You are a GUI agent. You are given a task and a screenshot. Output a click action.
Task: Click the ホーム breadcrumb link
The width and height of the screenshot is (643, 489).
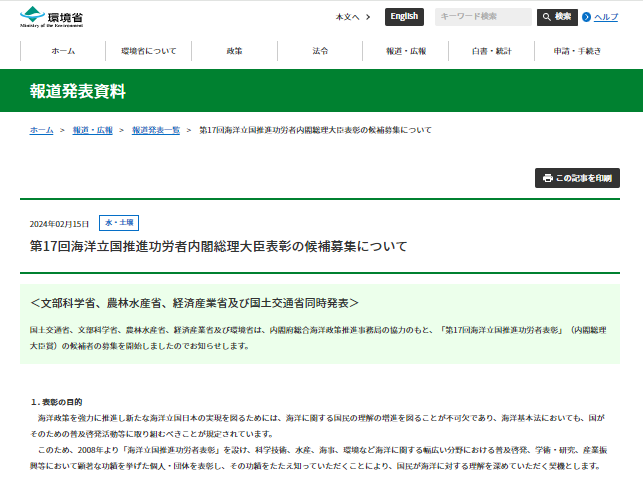point(41,130)
